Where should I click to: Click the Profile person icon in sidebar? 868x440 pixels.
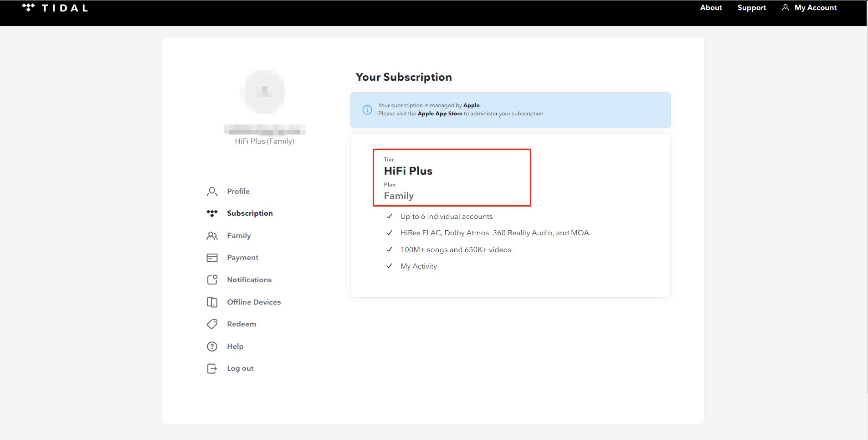point(212,192)
